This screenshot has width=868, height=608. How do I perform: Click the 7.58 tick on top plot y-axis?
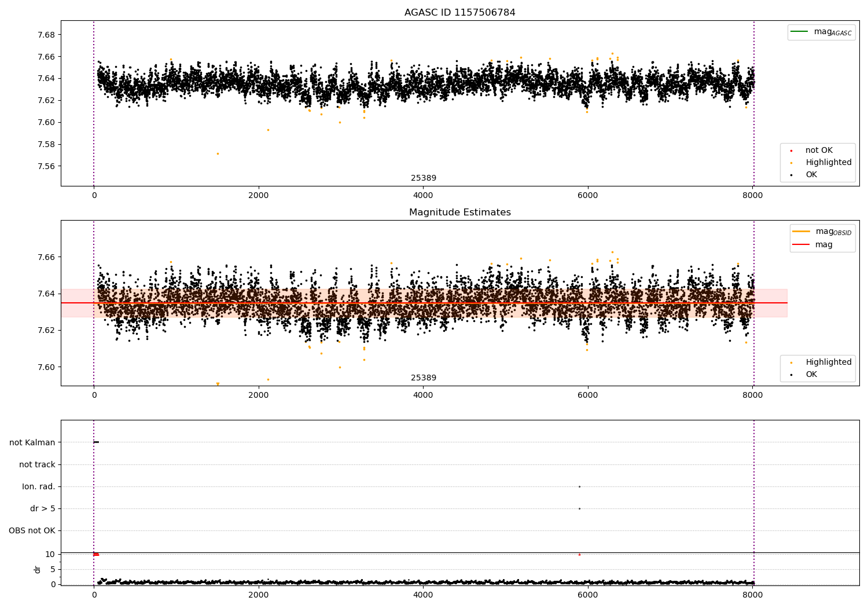pyautogui.click(x=46, y=144)
